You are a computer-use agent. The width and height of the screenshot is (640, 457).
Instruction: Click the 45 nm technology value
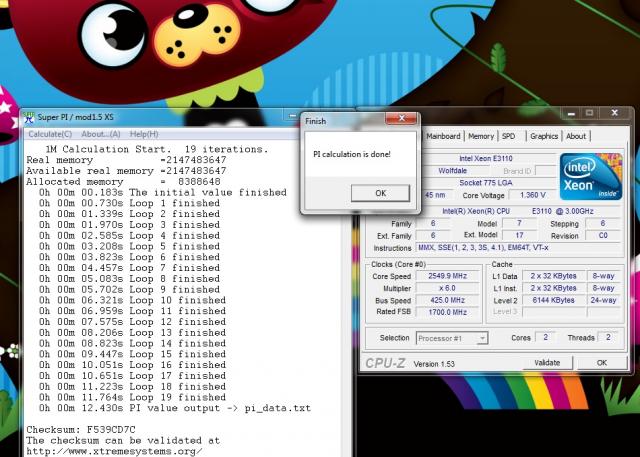click(x=435, y=195)
